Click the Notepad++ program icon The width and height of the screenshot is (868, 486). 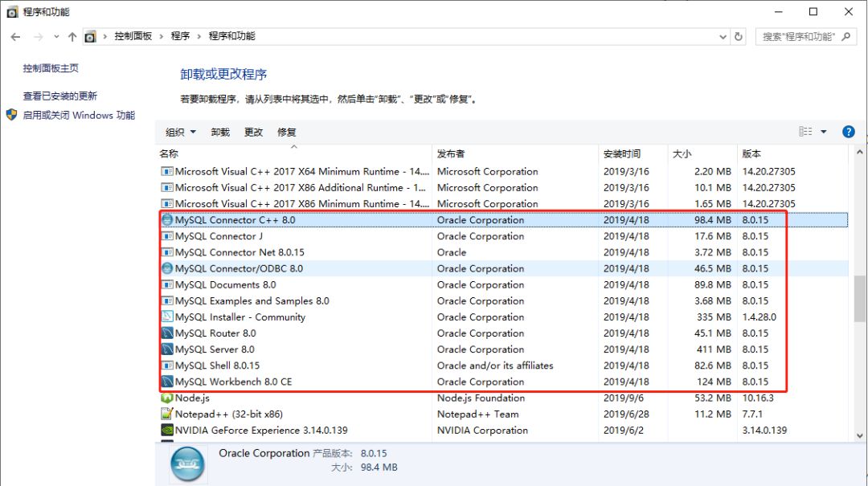[166, 414]
